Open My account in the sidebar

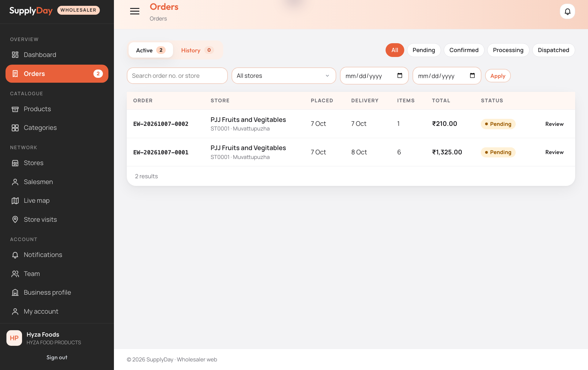coord(57,311)
